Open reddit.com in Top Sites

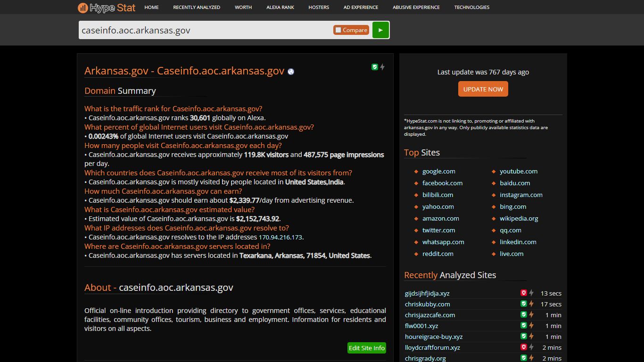coord(438,254)
